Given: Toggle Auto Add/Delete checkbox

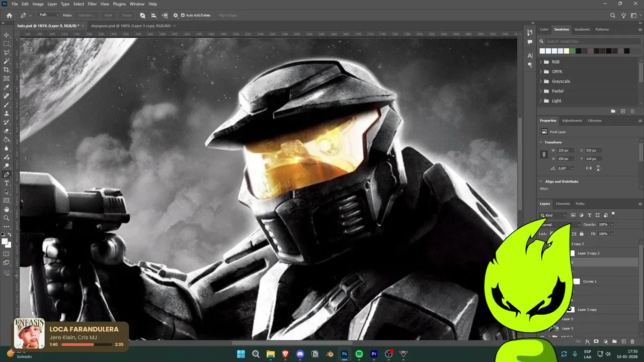Looking at the screenshot, I should pos(183,16).
